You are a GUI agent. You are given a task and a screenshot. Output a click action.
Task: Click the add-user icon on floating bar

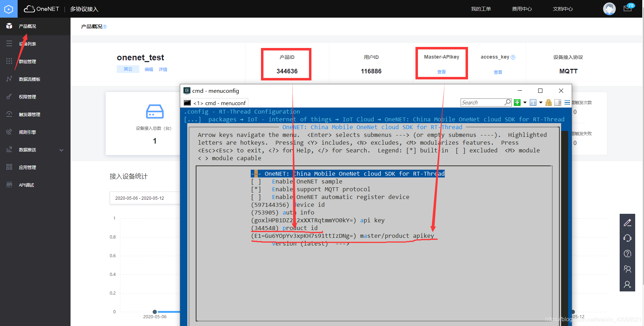point(627,284)
